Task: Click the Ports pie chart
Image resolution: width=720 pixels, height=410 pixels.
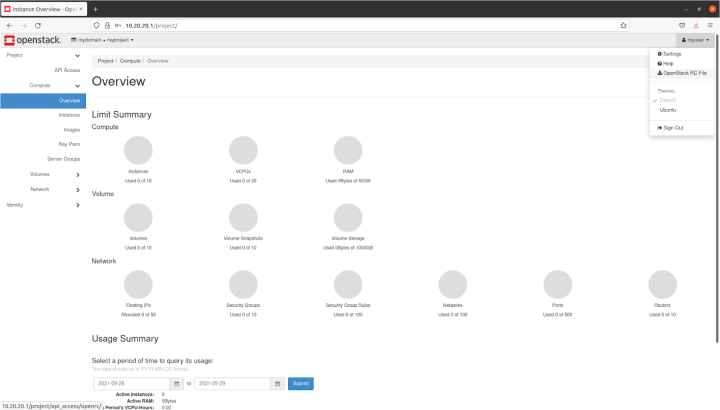Action: click(x=557, y=285)
